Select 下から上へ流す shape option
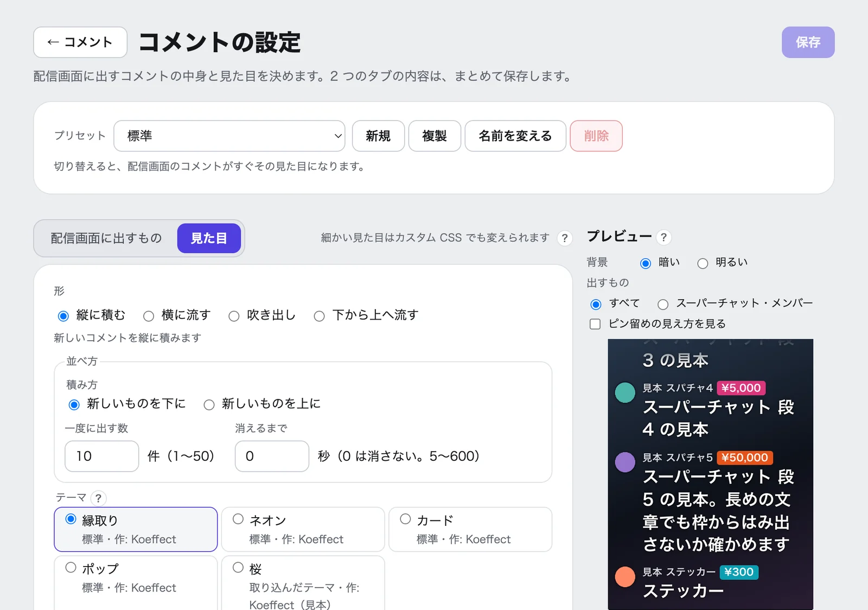Screen dimensions: 868x610 tap(366, 315)
